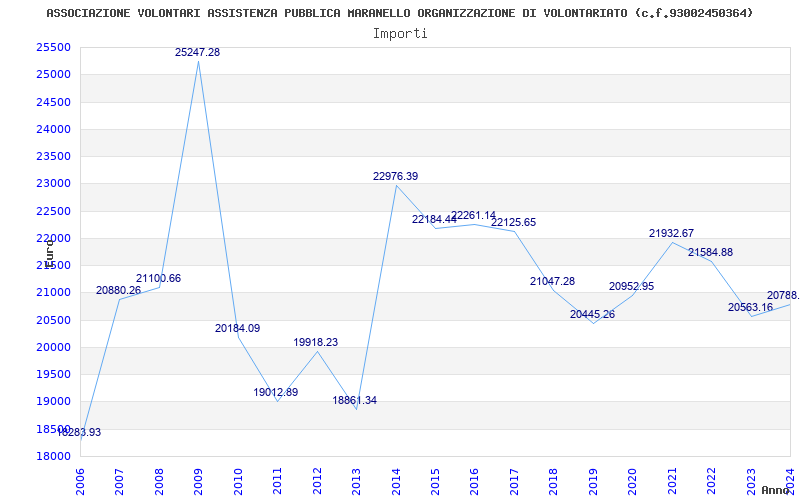Select data label 20184.09

click(237, 329)
